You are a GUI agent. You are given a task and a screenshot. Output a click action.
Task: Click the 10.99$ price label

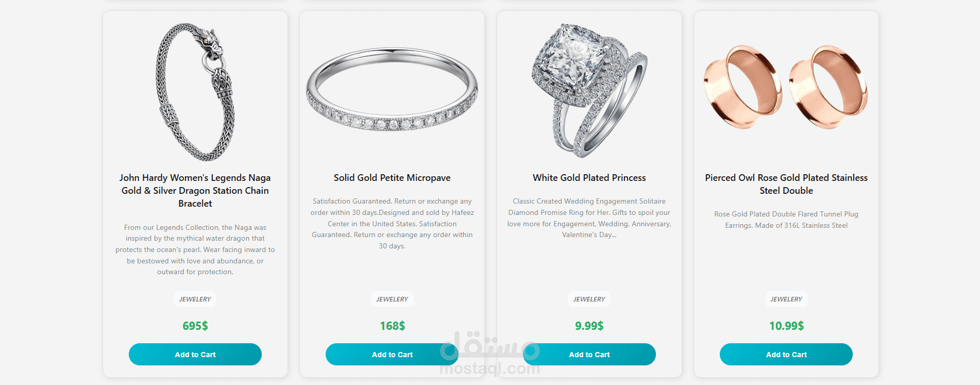(x=786, y=326)
